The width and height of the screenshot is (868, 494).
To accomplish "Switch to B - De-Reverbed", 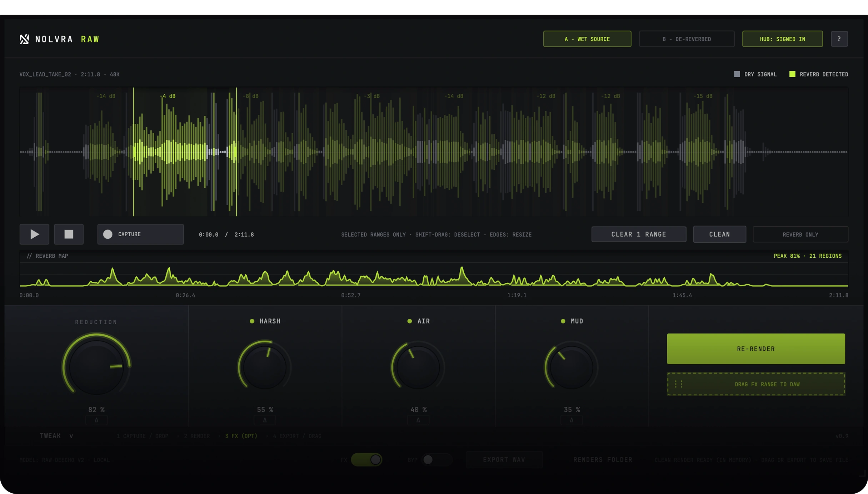I will [687, 39].
